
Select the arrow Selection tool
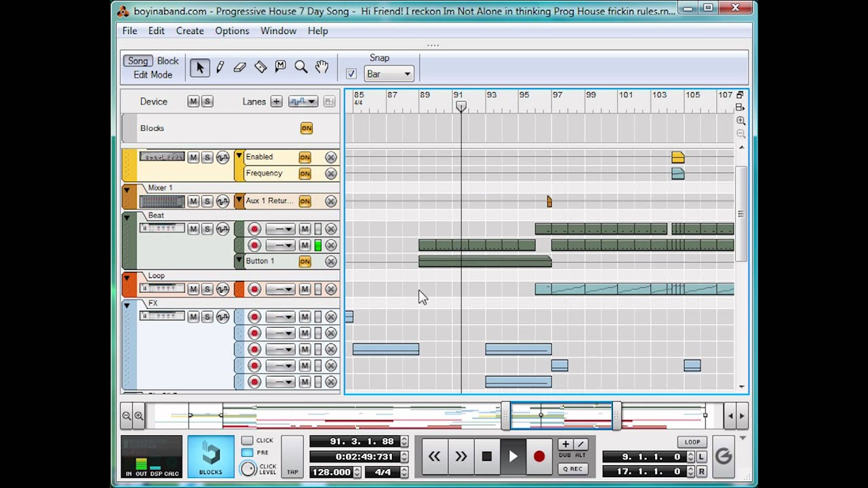(x=199, y=67)
